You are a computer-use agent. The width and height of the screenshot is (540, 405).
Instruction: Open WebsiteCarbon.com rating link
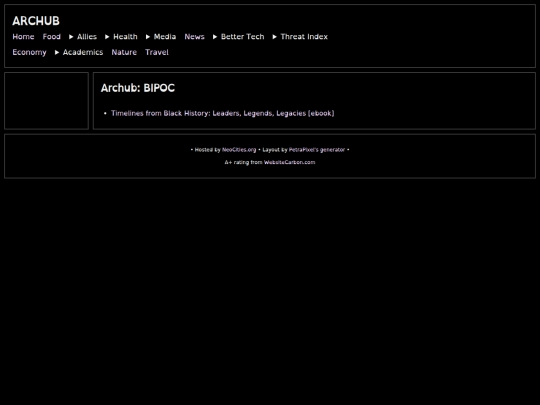click(x=290, y=162)
